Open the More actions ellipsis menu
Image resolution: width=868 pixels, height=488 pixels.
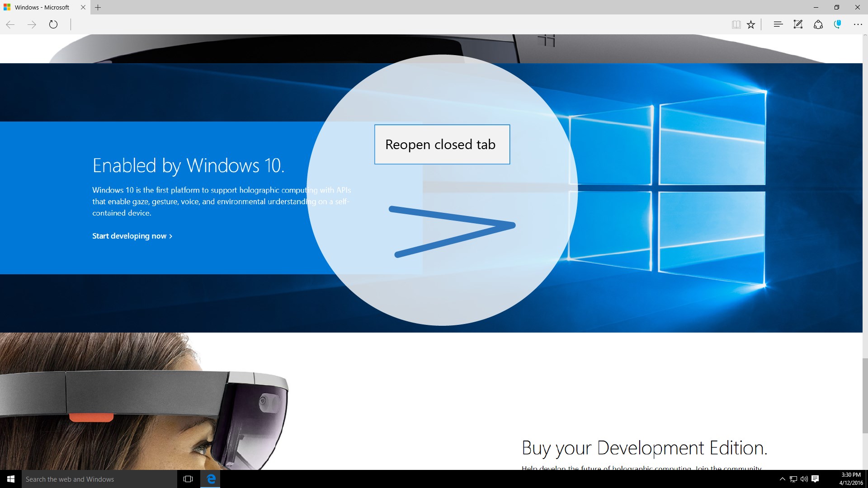pyautogui.click(x=858, y=24)
